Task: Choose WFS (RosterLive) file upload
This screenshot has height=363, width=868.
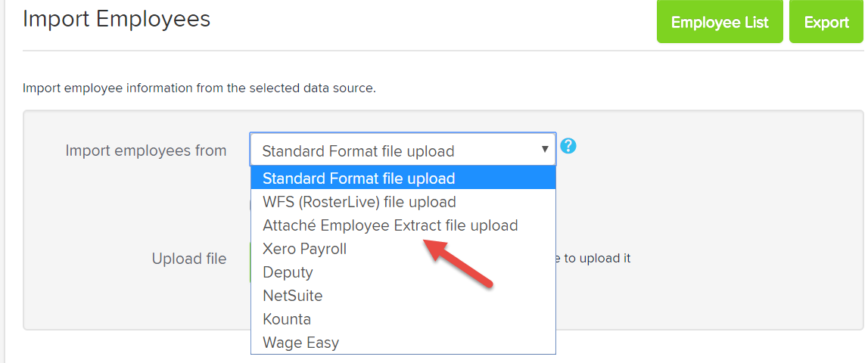Action: coord(403,202)
